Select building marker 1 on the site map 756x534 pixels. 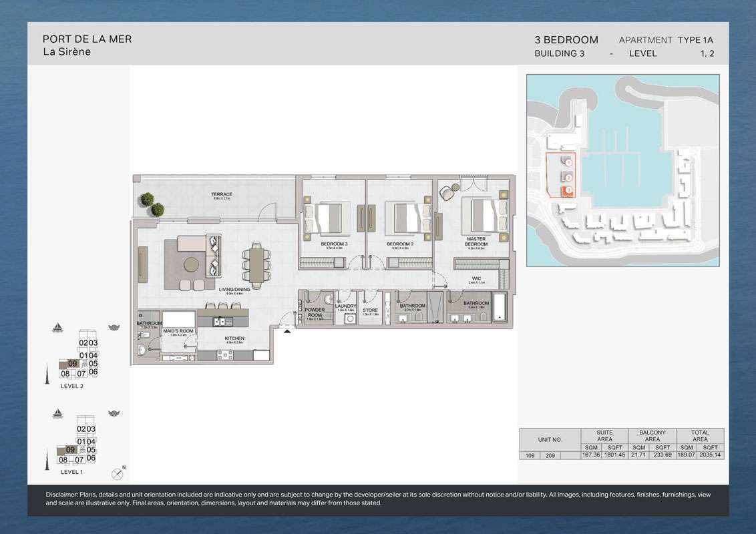[x=568, y=162]
